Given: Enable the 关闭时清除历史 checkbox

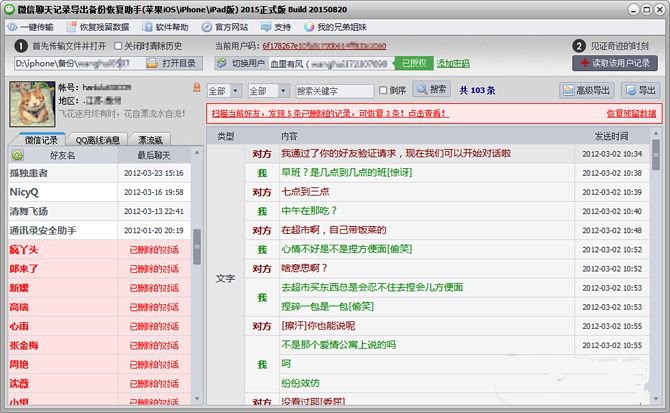Looking at the screenshot, I should 118,46.
